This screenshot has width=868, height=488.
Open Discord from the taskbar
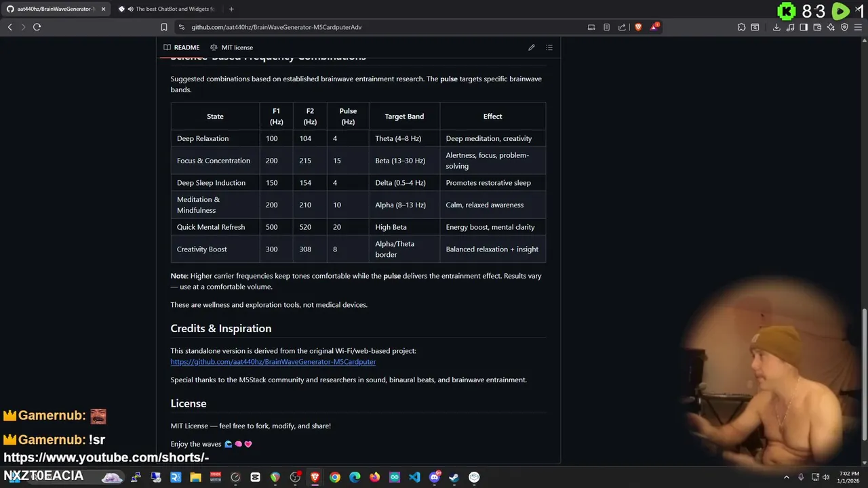click(435, 477)
